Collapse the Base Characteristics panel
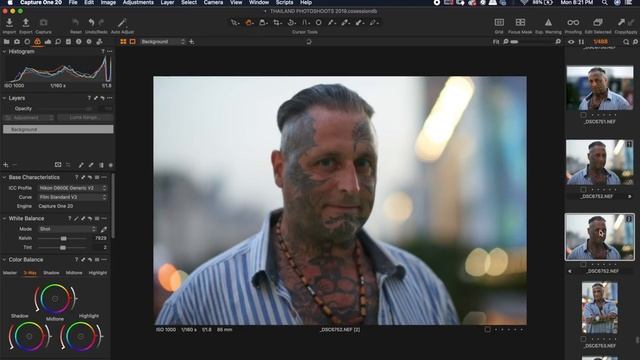The image size is (640, 360). click(x=4, y=178)
